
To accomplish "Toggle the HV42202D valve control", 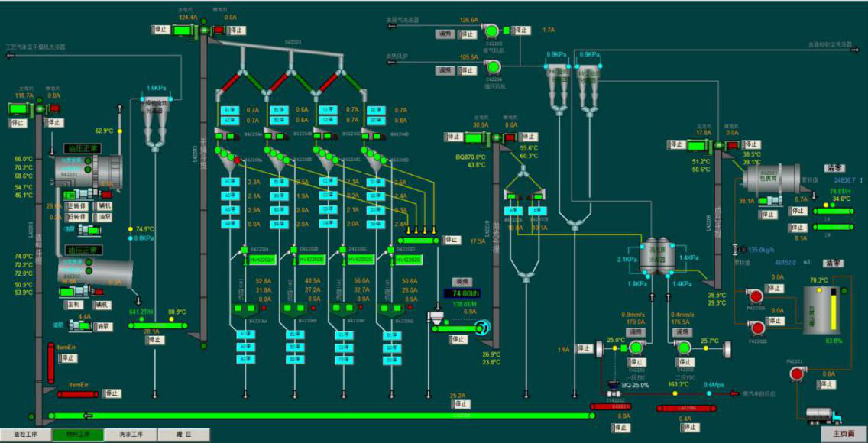I will [x=406, y=260].
